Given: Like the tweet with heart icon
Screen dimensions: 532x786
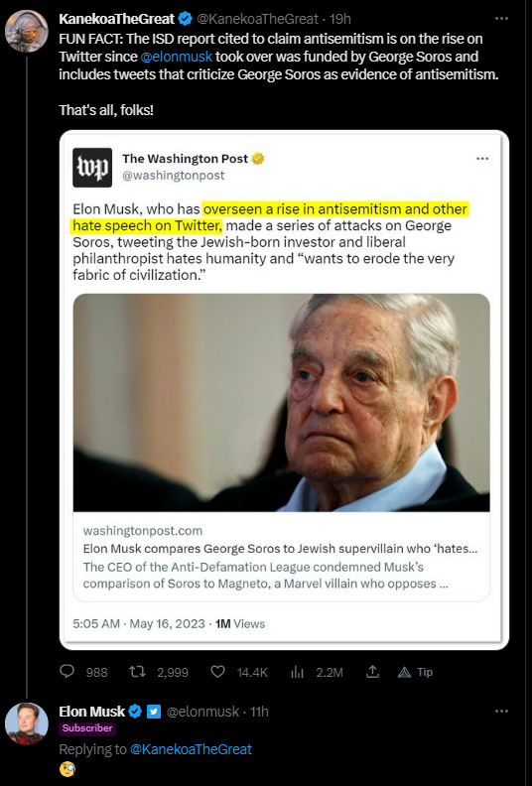Looking at the screenshot, I should point(217,671).
